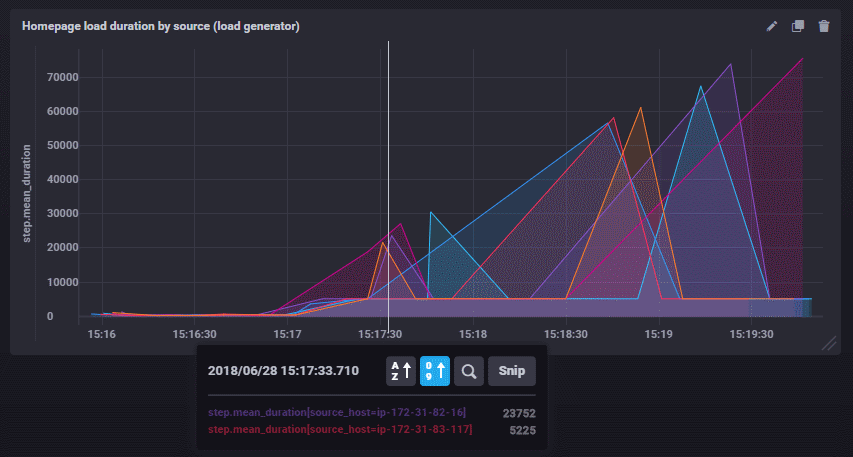Image resolution: width=853 pixels, height=457 pixels.
Task: Select the chart title 'Homepage load duration by source'
Action: pyautogui.click(x=160, y=26)
